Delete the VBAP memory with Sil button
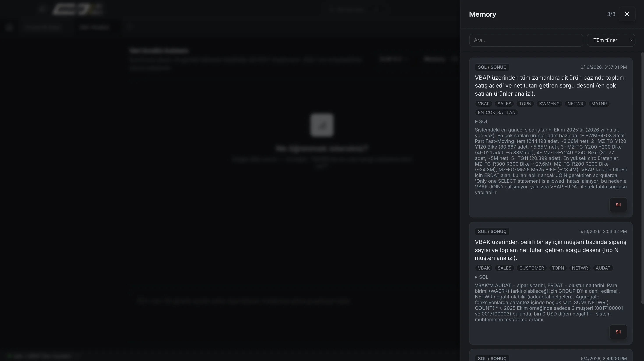Viewport: 644px width, 361px height. [x=618, y=205]
